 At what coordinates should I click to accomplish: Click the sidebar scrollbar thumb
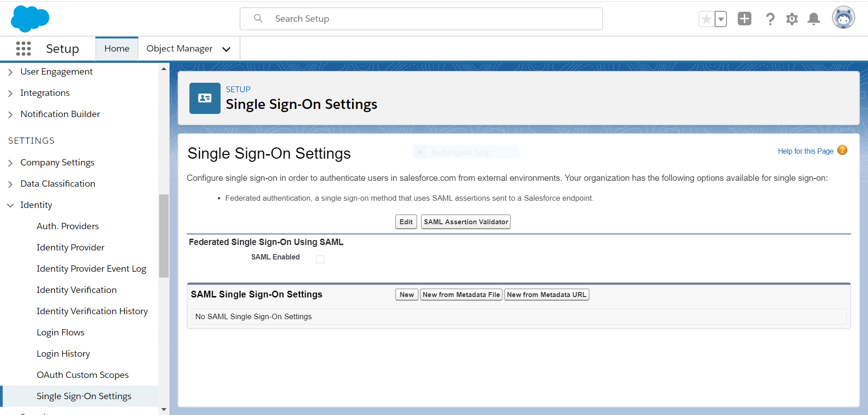tap(164, 236)
